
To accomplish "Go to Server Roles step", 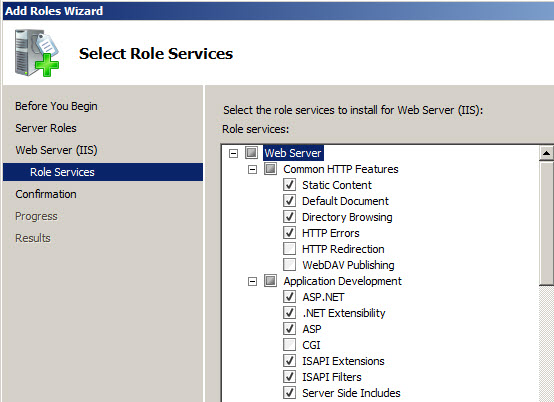I will click(x=46, y=128).
